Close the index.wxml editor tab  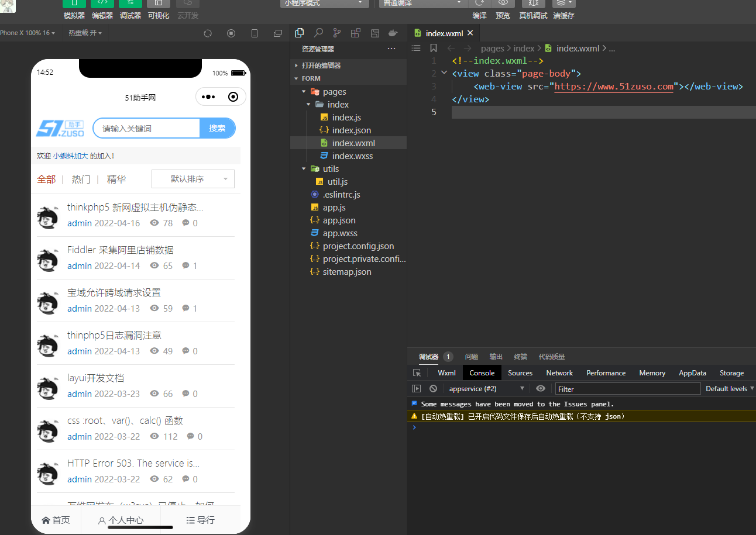tap(470, 33)
